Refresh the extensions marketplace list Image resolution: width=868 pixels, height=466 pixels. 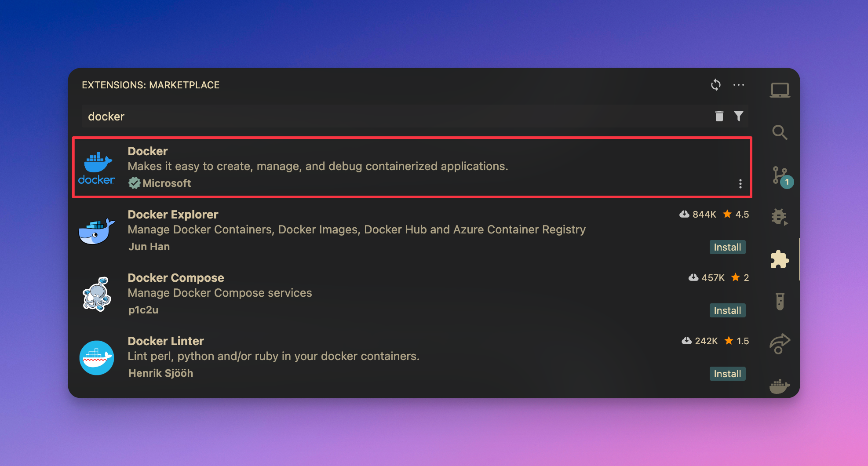pyautogui.click(x=716, y=85)
